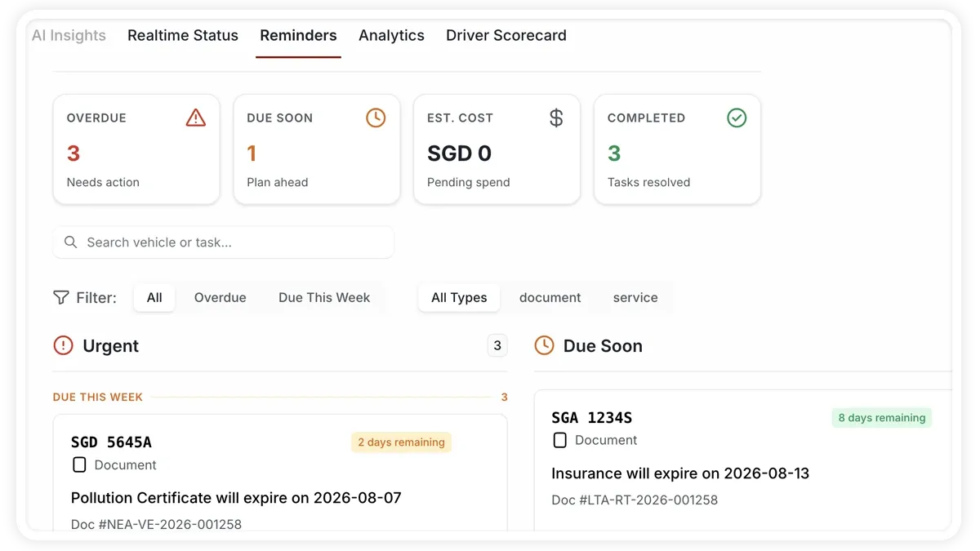The image size is (980, 551).
Task: Select the All filter option
Action: pos(154,297)
